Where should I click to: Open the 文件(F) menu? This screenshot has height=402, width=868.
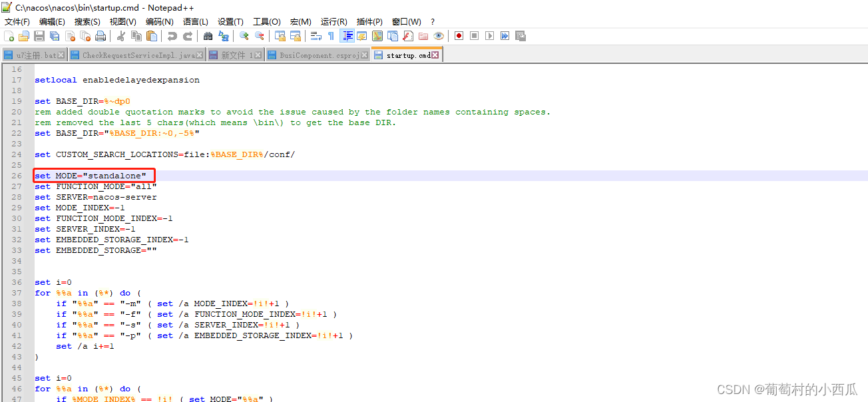pyautogui.click(x=17, y=22)
